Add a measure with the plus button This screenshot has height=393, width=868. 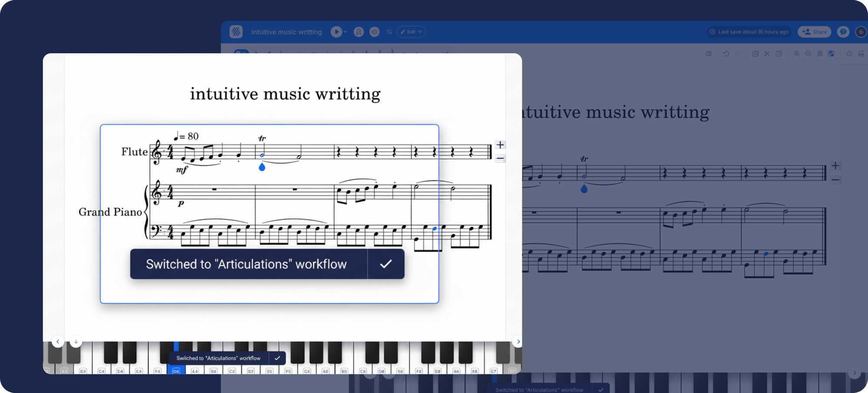point(500,145)
